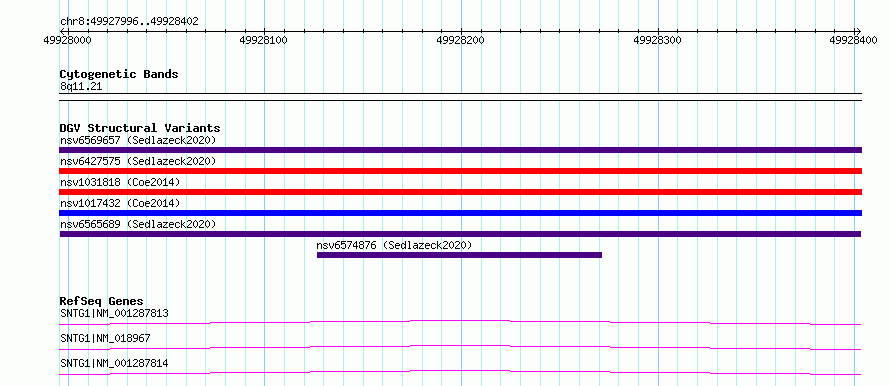This screenshot has height=386, width=890.
Task: Select variant label nsv6565689 (Sedlazeck2020)
Action: (138, 224)
